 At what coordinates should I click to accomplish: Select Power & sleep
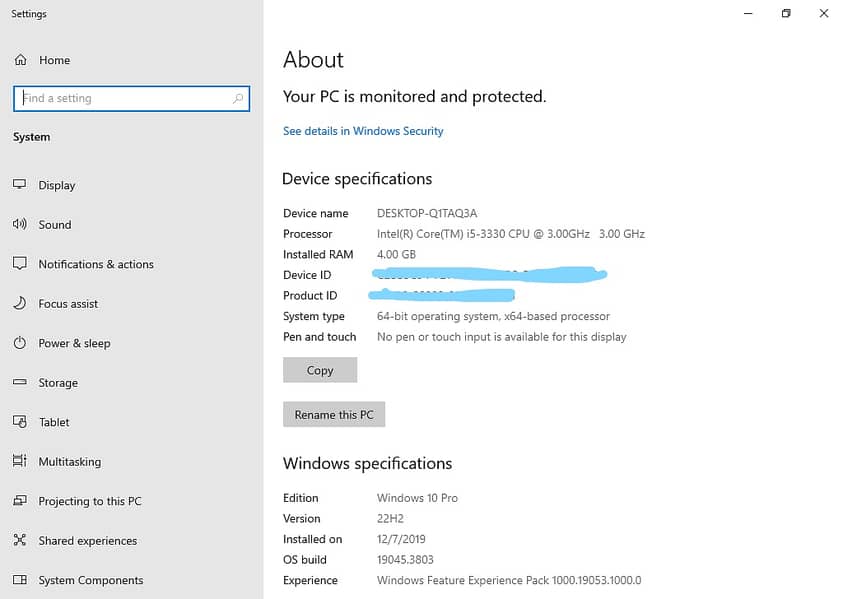[x=74, y=344]
